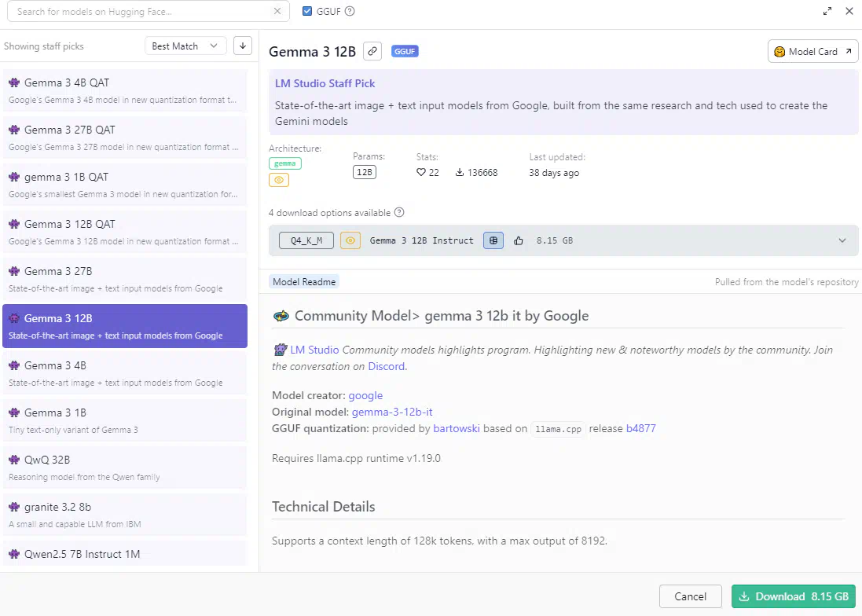Open the gemma-3-12b-it original model link

pos(392,412)
